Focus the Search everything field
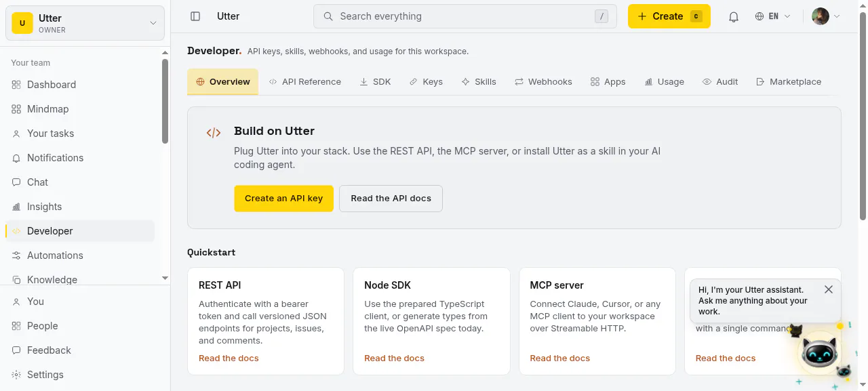 click(x=465, y=16)
